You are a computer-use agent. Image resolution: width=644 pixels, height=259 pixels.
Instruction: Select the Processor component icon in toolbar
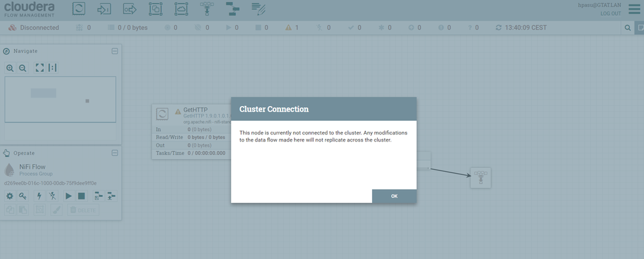pyautogui.click(x=79, y=8)
